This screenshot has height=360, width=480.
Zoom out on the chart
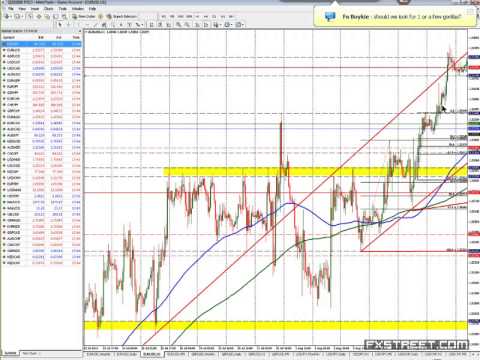pos(187,25)
